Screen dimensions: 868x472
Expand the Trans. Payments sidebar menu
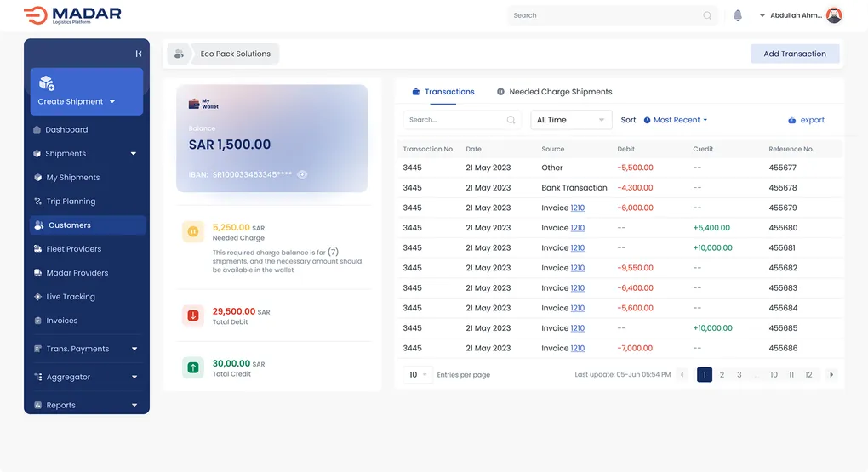pyautogui.click(x=134, y=349)
